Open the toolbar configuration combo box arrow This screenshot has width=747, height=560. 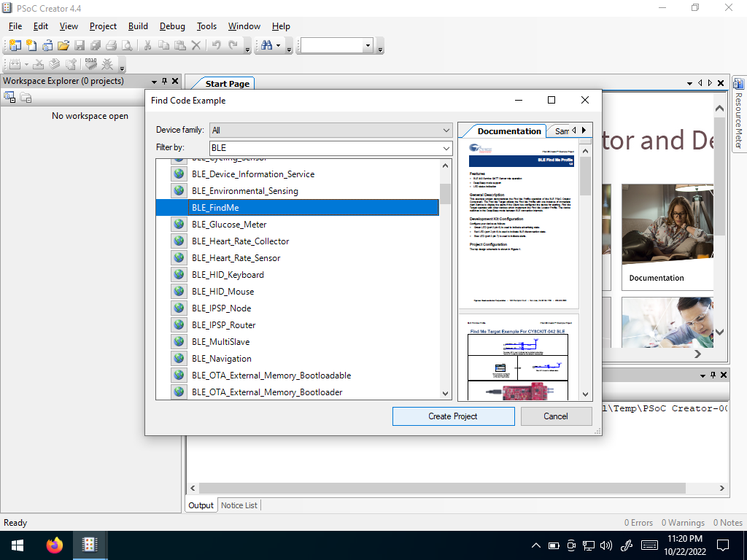tap(368, 46)
